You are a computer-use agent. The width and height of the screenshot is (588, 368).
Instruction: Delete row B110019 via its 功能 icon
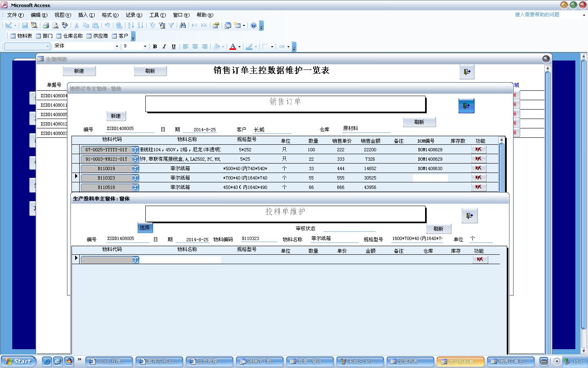tap(479, 168)
